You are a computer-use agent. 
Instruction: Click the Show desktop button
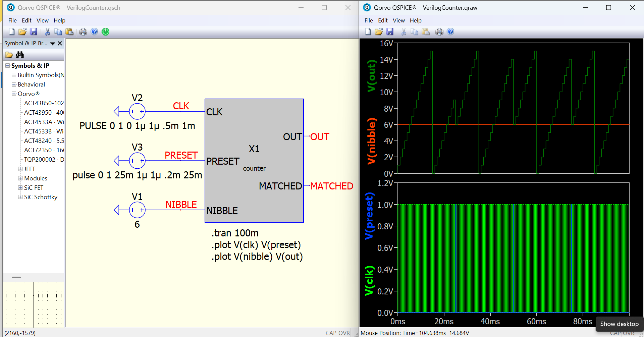point(620,324)
